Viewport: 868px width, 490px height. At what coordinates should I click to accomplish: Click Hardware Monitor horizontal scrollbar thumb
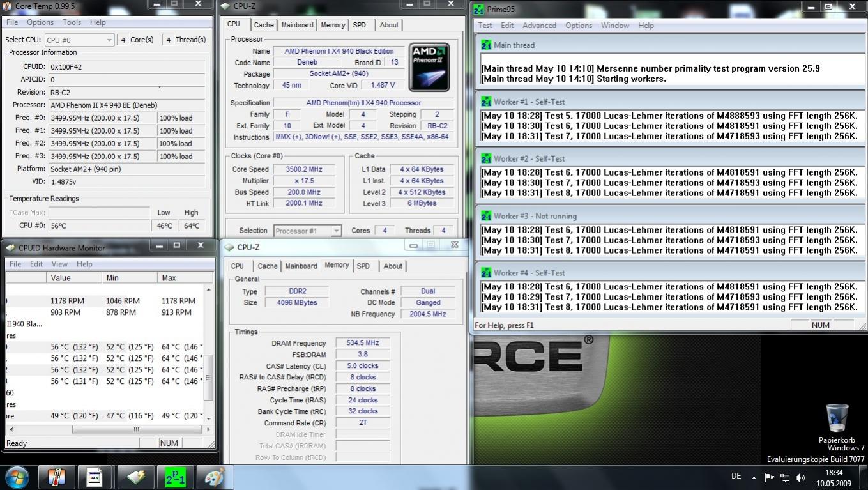(136, 430)
